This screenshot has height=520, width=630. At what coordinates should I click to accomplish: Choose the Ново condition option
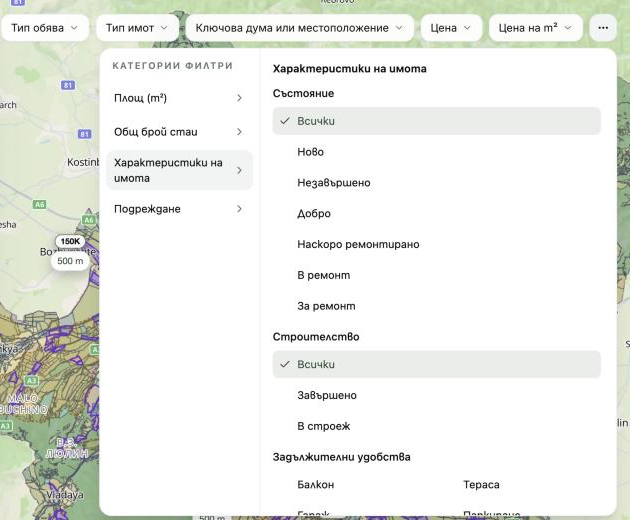point(437,152)
